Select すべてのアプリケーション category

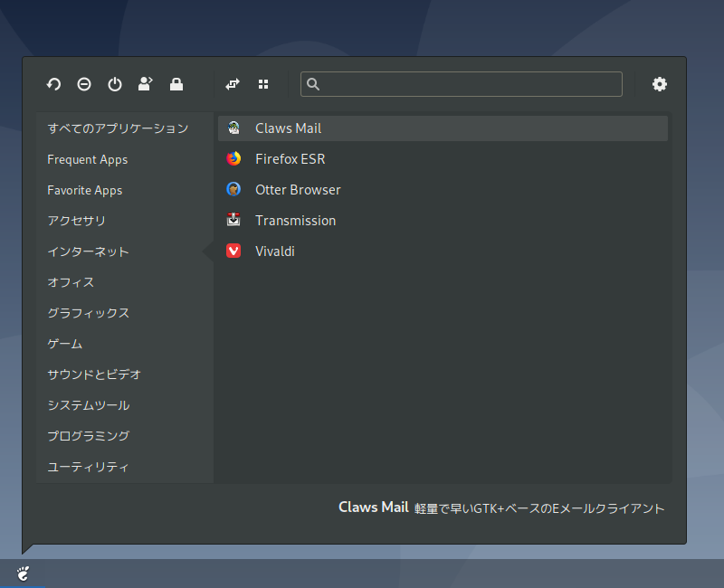(118, 128)
